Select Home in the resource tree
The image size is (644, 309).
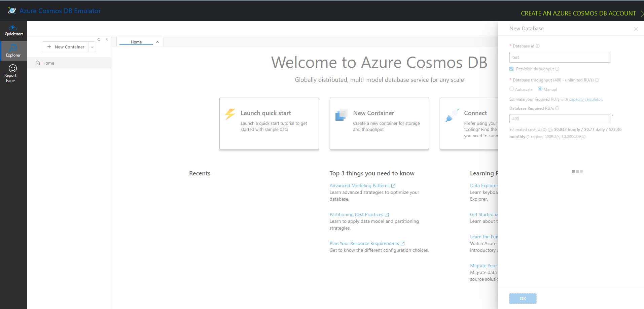[69, 63]
